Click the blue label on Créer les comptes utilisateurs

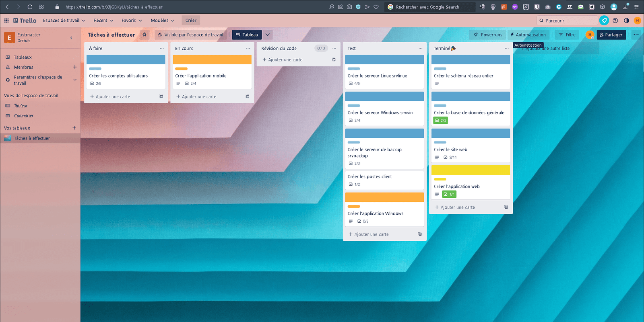pyautogui.click(x=95, y=69)
